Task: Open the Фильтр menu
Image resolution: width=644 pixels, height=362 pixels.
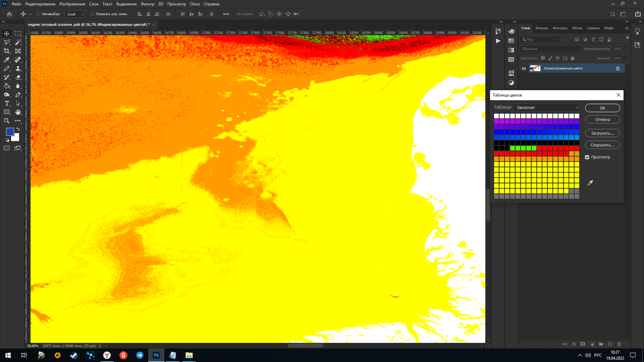Action: click(147, 4)
